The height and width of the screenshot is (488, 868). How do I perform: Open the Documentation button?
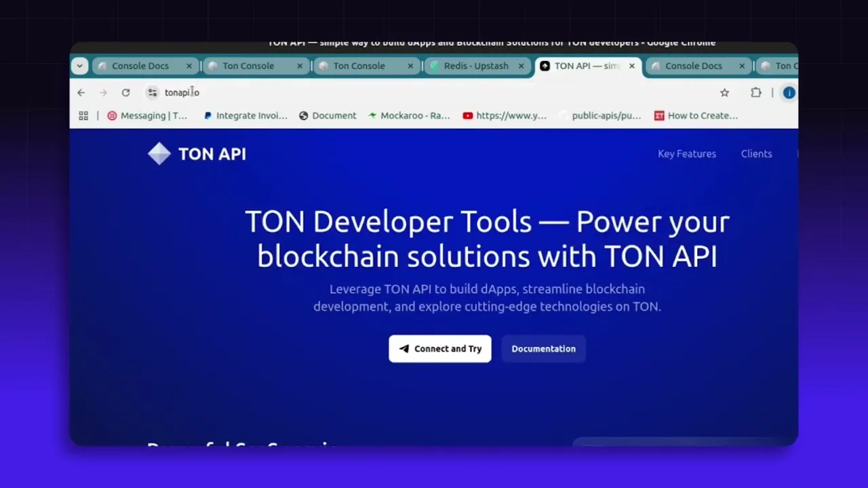543,348
